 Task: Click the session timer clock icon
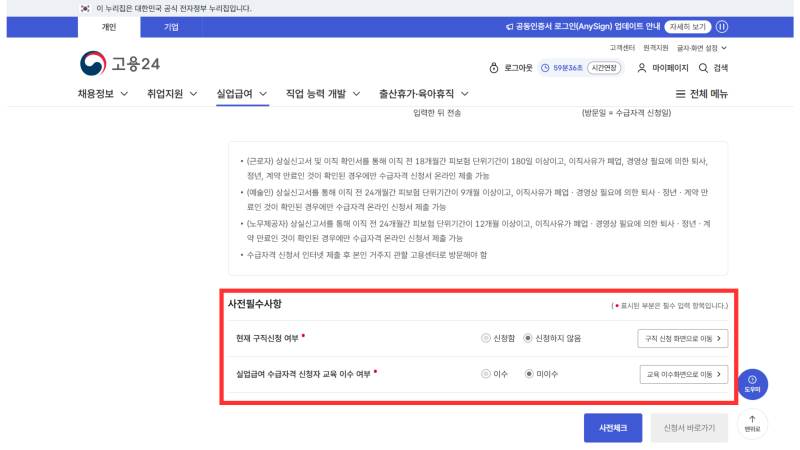pyautogui.click(x=545, y=68)
